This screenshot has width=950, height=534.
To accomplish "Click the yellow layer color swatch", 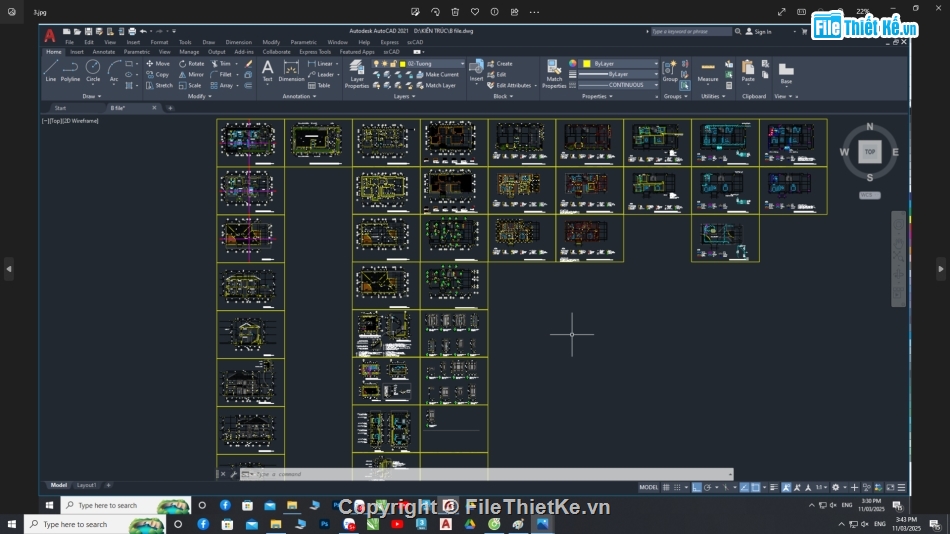I will point(403,64).
